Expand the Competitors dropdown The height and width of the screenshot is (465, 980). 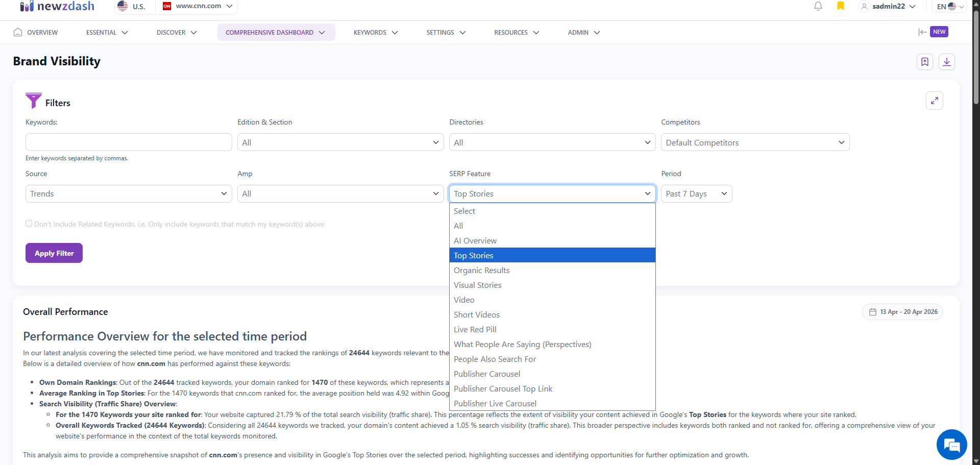click(754, 142)
